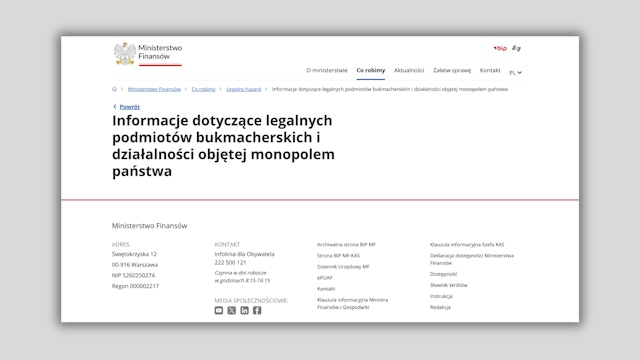Open the Instrukcja footer link
This screenshot has width=640, height=360.
[441, 296]
